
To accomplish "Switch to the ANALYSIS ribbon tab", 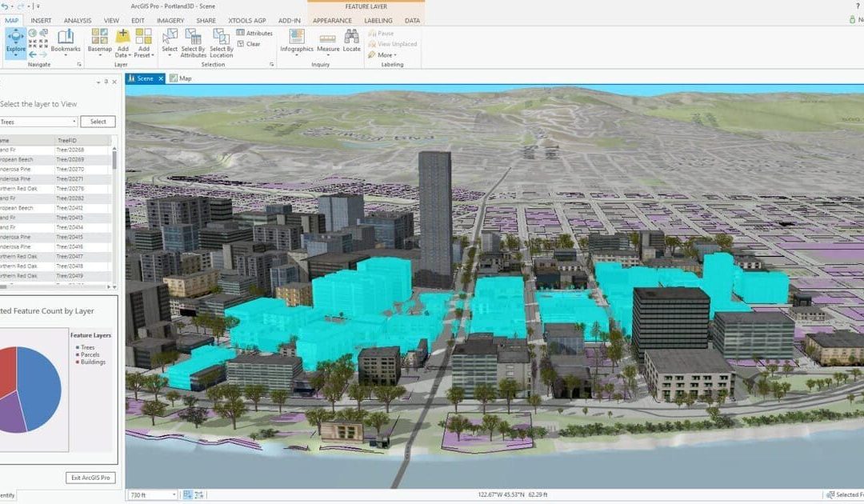I will tap(77, 20).
